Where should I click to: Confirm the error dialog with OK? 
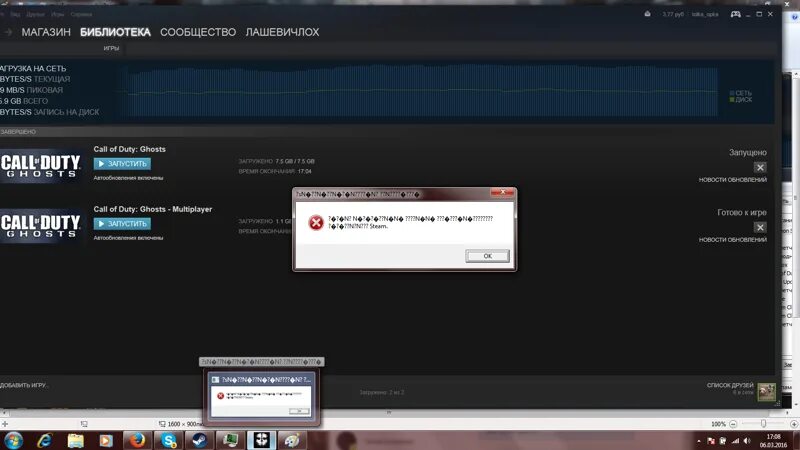[487, 256]
